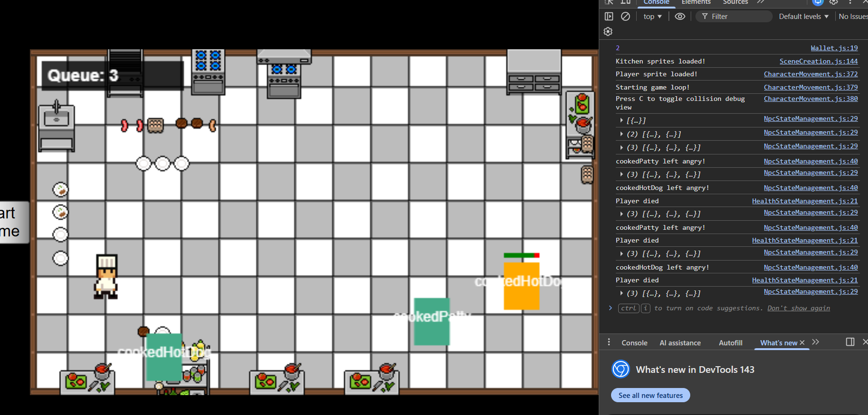Open console settings gear icon

tap(608, 32)
